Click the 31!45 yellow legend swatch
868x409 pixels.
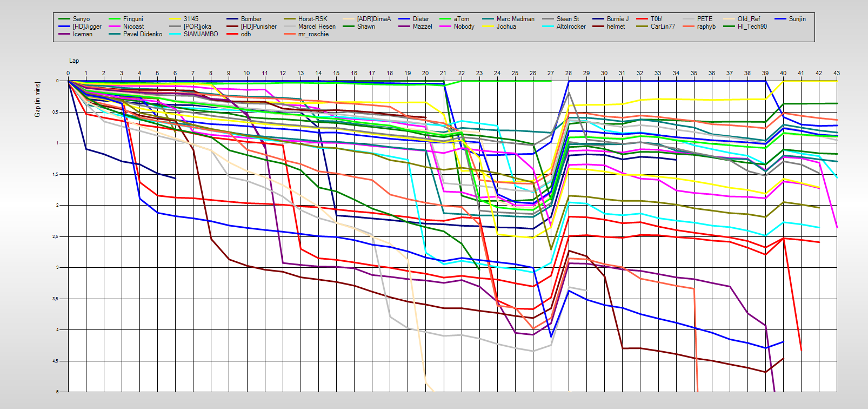pos(175,19)
